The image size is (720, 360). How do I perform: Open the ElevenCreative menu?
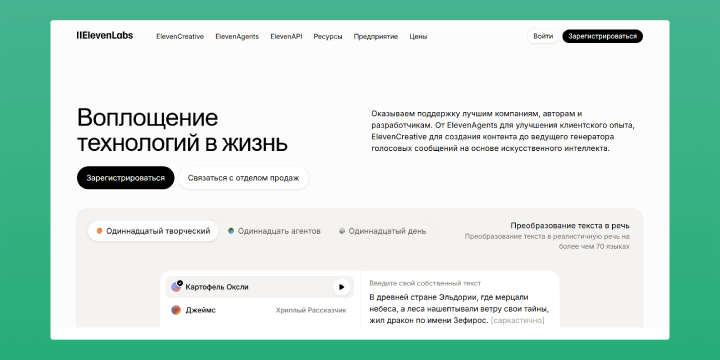point(180,37)
